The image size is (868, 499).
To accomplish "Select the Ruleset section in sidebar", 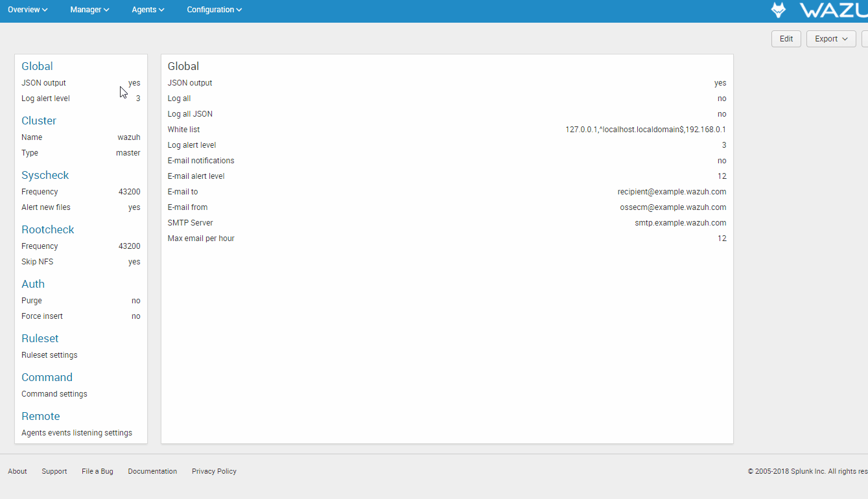I will coord(40,338).
